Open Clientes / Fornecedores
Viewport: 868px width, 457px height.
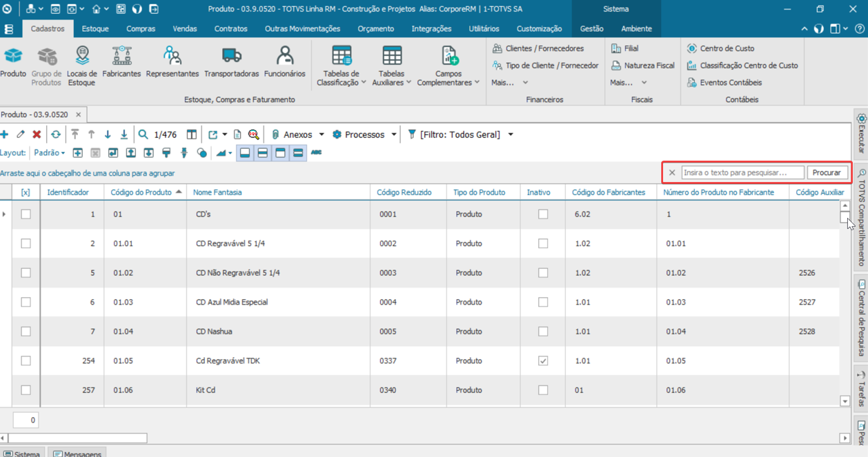coord(538,49)
